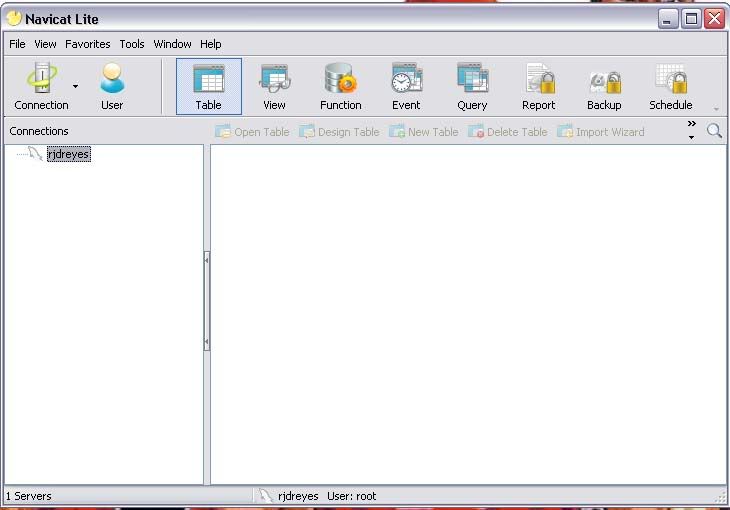Select the rjdreyes connection in tree
Image resolution: width=730 pixels, height=510 pixels.
point(68,154)
